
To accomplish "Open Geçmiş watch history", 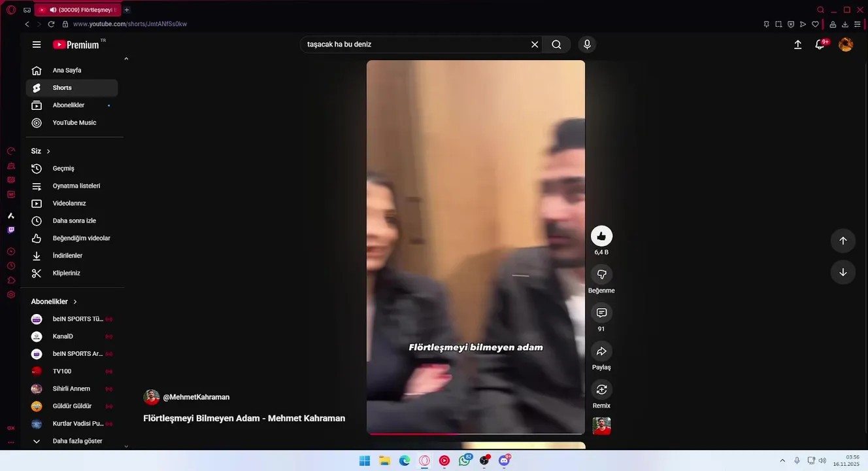I will pos(72,169).
